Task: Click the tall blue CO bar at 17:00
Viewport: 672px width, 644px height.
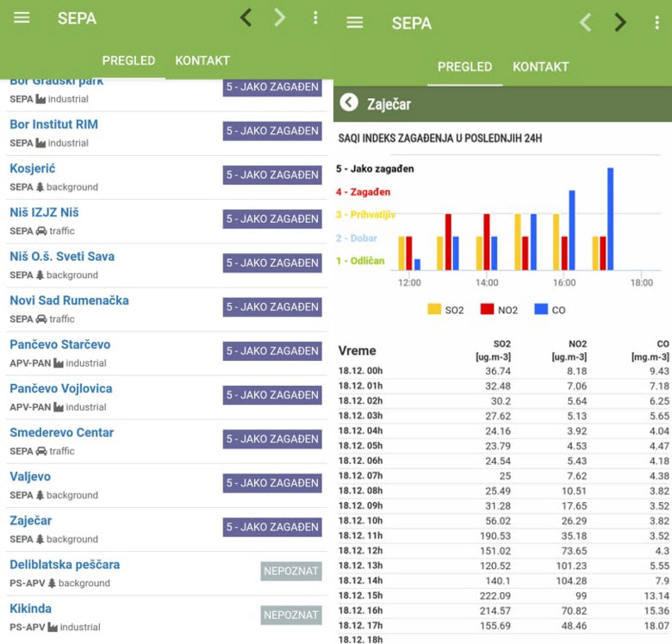Action: pos(610,219)
